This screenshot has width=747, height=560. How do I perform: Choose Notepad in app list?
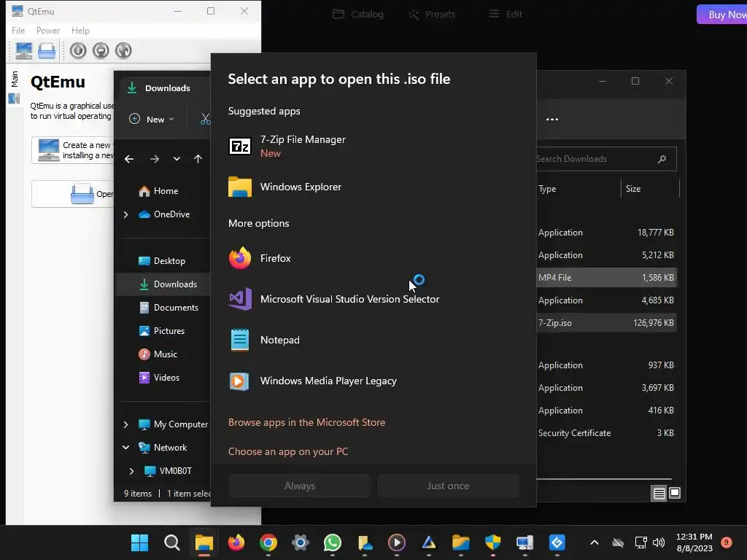click(373, 340)
